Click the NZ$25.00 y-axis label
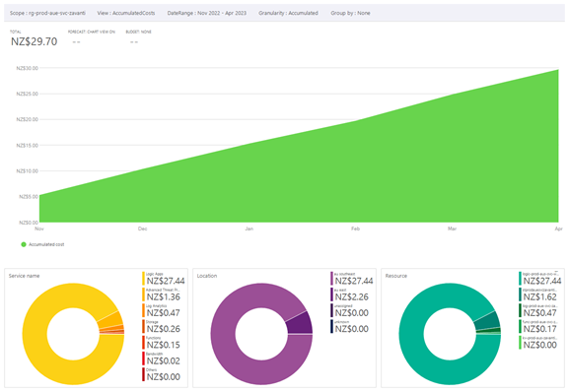 (x=28, y=94)
